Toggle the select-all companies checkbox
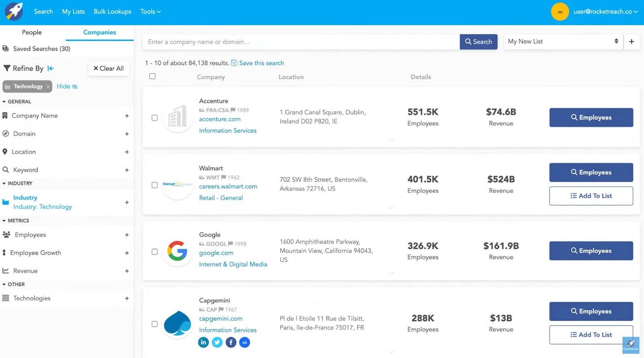The height and width of the screenshot is (358, 644). click(153, 76)
